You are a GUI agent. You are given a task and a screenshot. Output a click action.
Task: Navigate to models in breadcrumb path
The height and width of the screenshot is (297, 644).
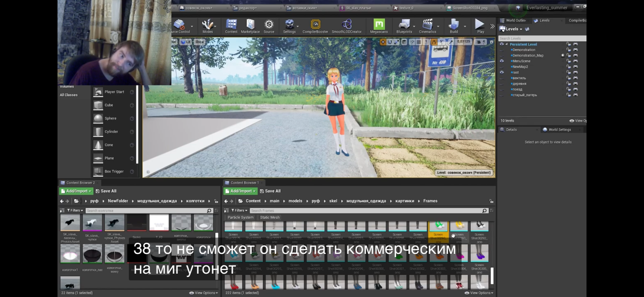(295, 201)
